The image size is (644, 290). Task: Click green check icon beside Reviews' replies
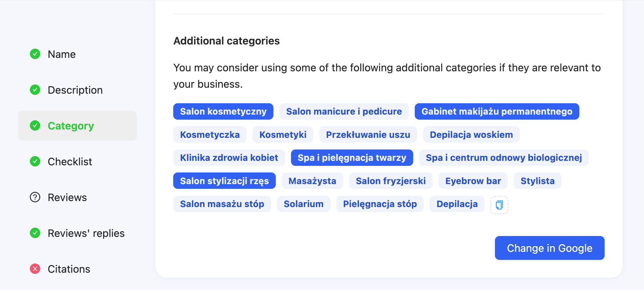(x=35, y=233)
